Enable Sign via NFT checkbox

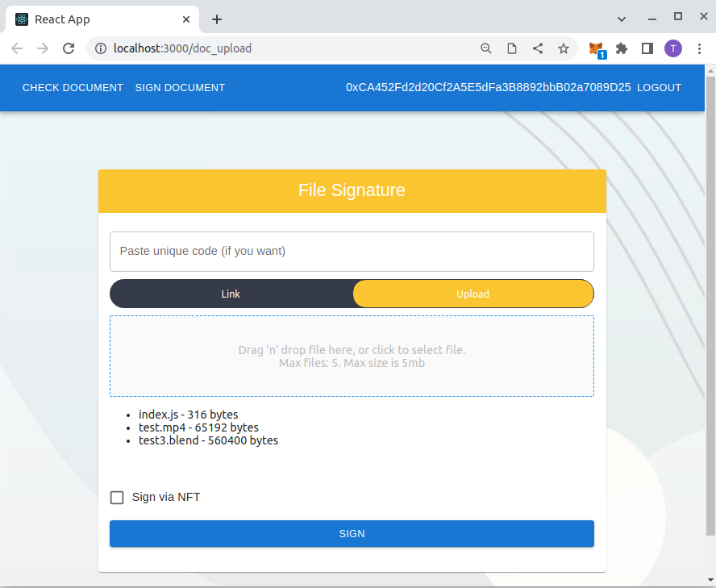tap(117, 498)
